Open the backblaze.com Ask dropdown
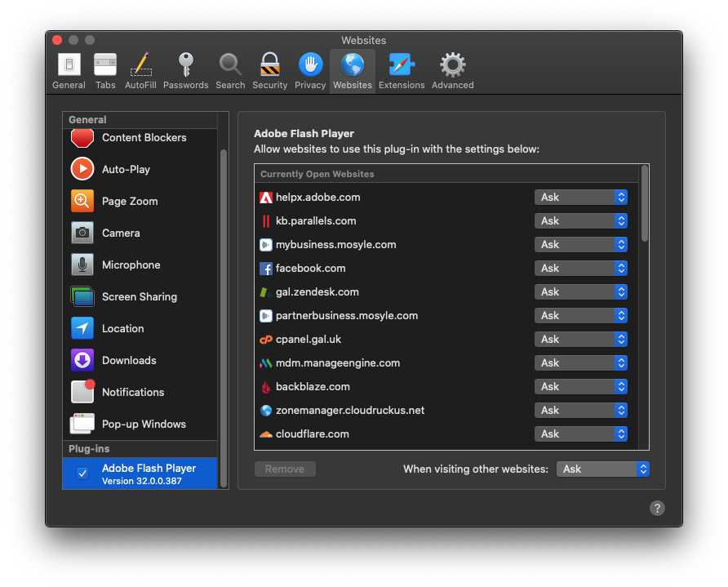728x587 pixels. pos(581,387)
